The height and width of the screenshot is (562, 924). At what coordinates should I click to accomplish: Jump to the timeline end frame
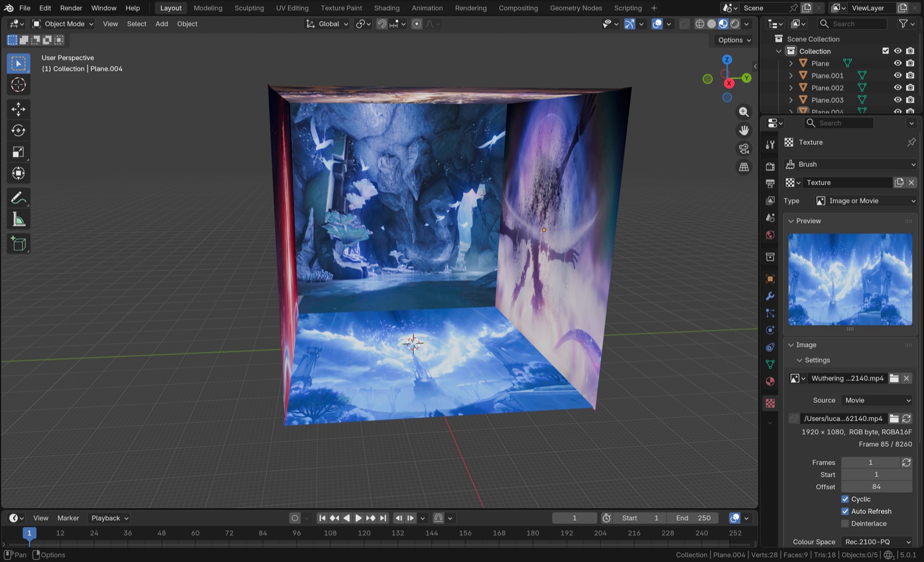[x=383, y=518]
